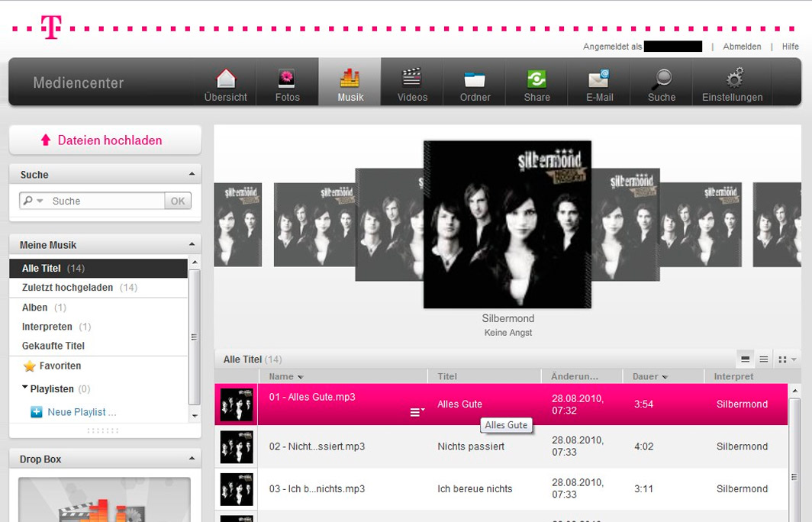The image size is (812, 522).
Task: Click Neue Playlist plus icon
Action: coord(37,412)
